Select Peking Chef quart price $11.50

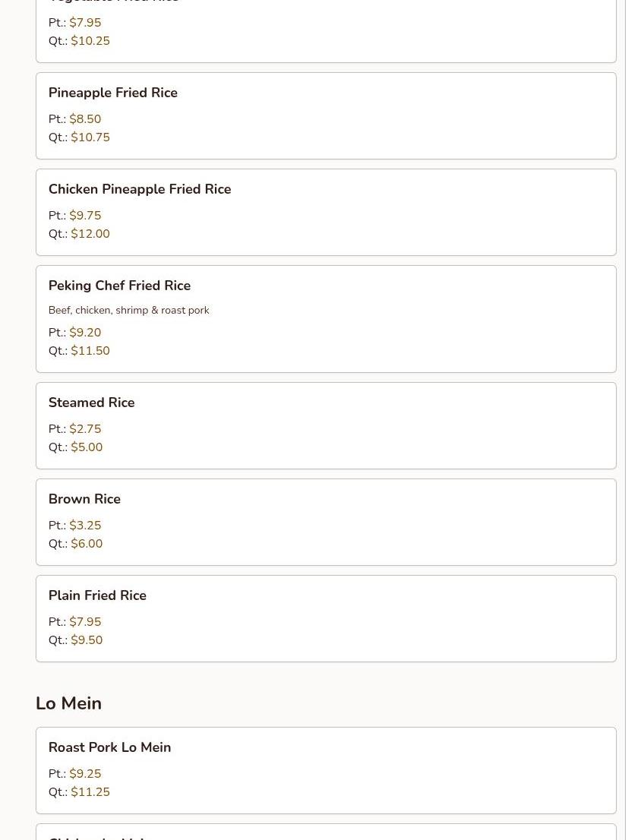tap(90, 351)
